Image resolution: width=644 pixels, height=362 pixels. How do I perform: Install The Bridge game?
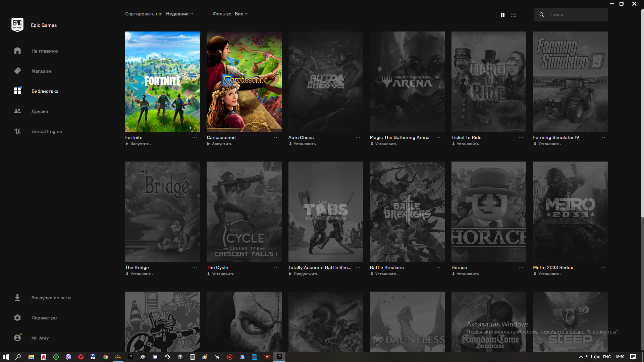tap(139, 274)
